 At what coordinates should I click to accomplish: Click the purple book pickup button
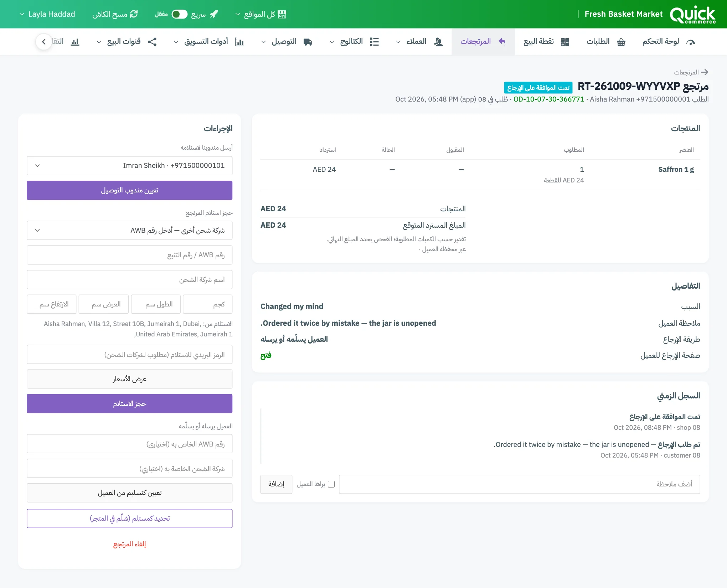pos(129,404)
